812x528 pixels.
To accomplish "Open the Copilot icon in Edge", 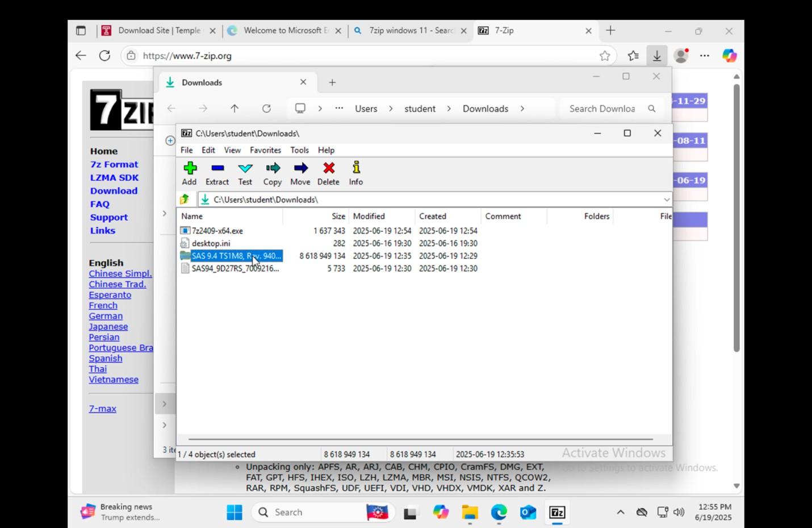I will [730, 56].
